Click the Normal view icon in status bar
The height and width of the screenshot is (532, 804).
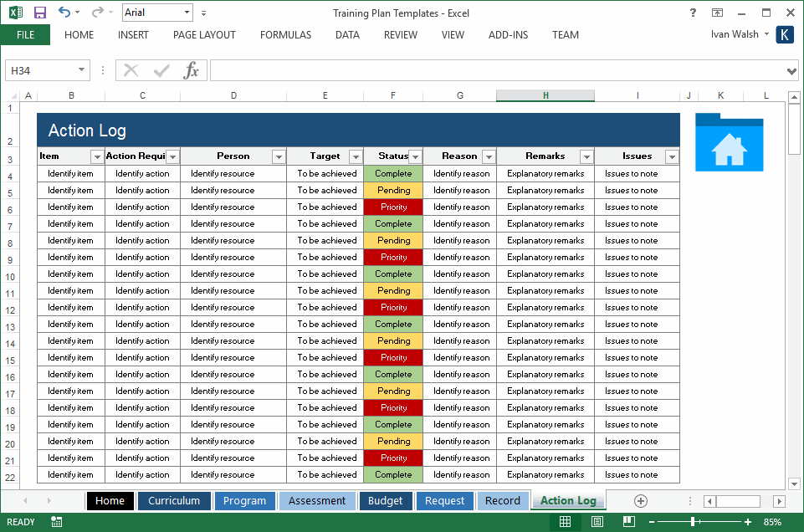tap(566, 521)
